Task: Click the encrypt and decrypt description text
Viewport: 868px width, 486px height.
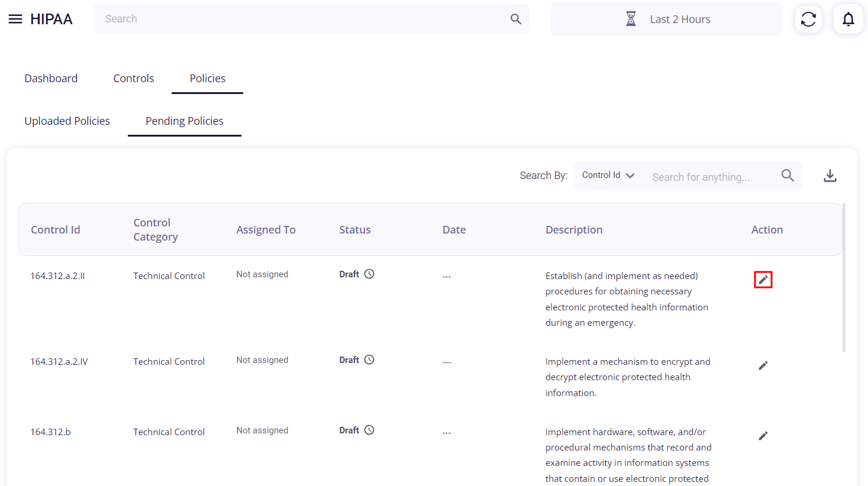Action: point(628,377)
